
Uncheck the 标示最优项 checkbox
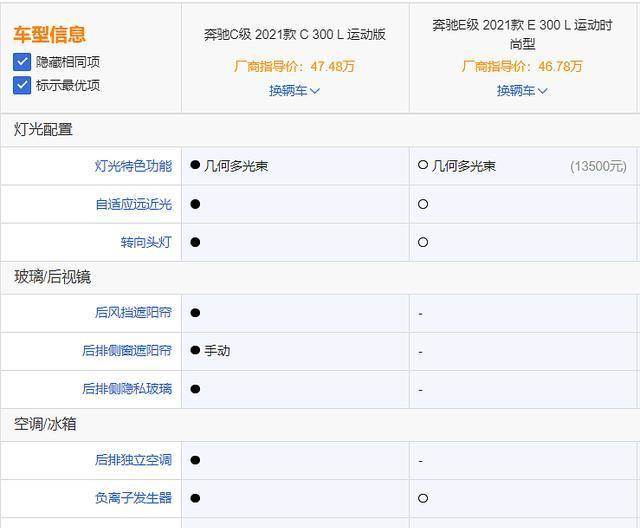pyautogui.click(x=22, y=85)
